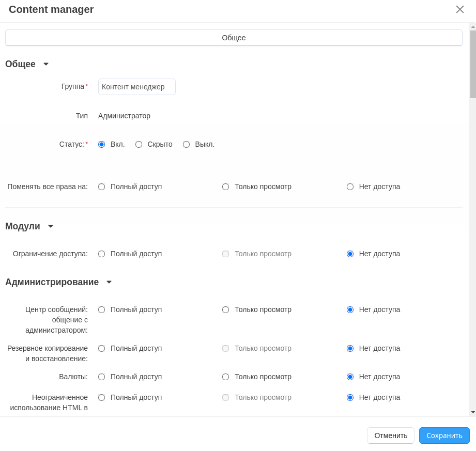Change all rights to Полный доступ

(102, 187)
